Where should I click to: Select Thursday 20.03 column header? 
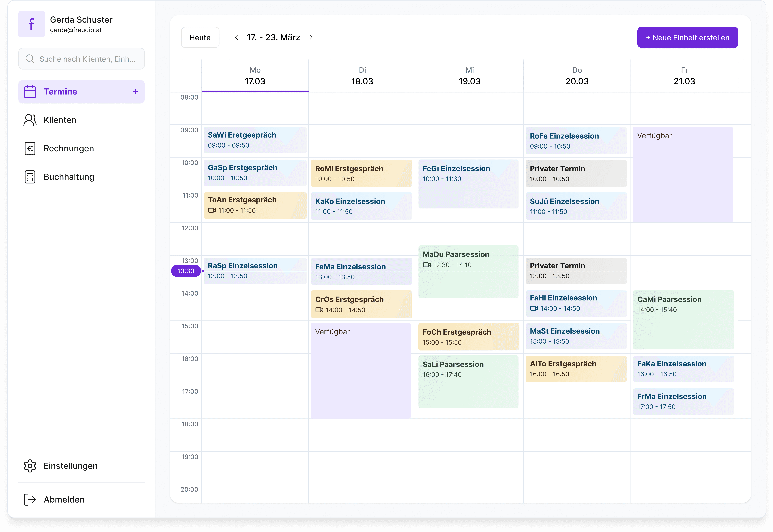[x=577, y=76]
